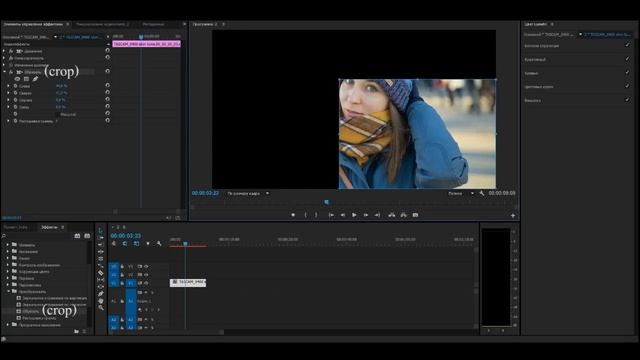Toggle the Basic Correction checkbox in Lumetri
This screenshot has height=360, width=640.
pyautogui.click(x=627, y=45)
